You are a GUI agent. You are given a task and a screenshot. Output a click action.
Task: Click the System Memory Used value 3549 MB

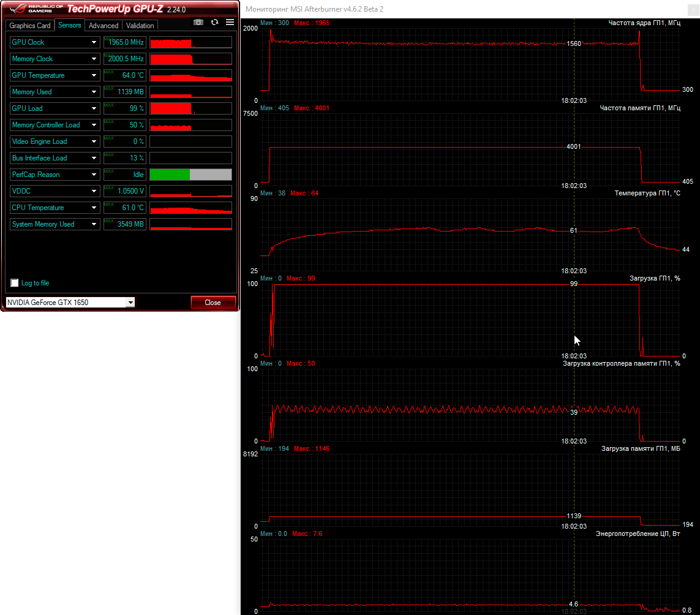pyautogui.click(x=125, y=224)
